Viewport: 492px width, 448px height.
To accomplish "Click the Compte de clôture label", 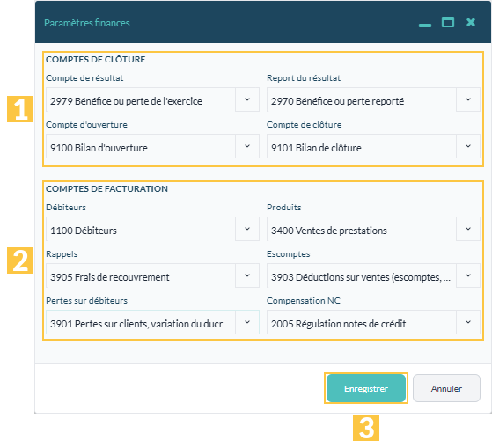I will pyautogui.click(x=304, y=125).
